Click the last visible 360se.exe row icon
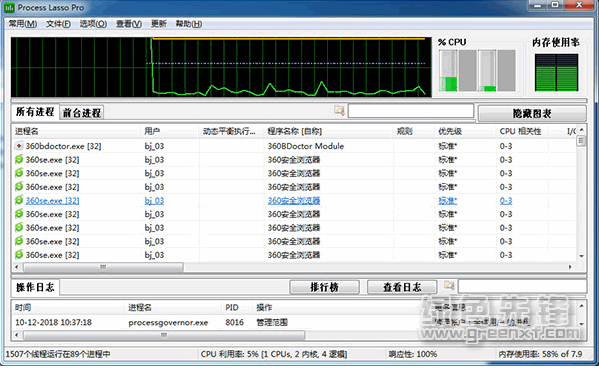 tap(19, 255)
